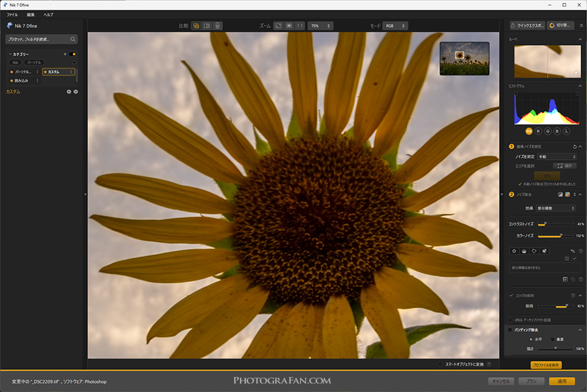
Task: Click the zoom fit-to-screen icon
Action: tap(278, 26)
